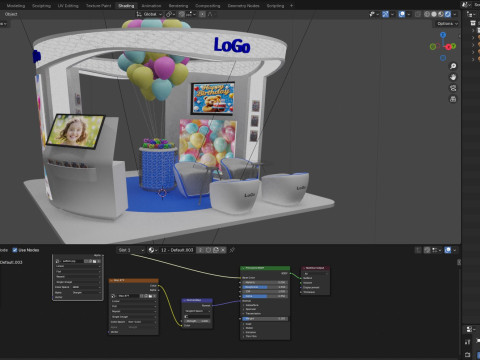Toggle fake user shield icon for material

tap(208, 250)
